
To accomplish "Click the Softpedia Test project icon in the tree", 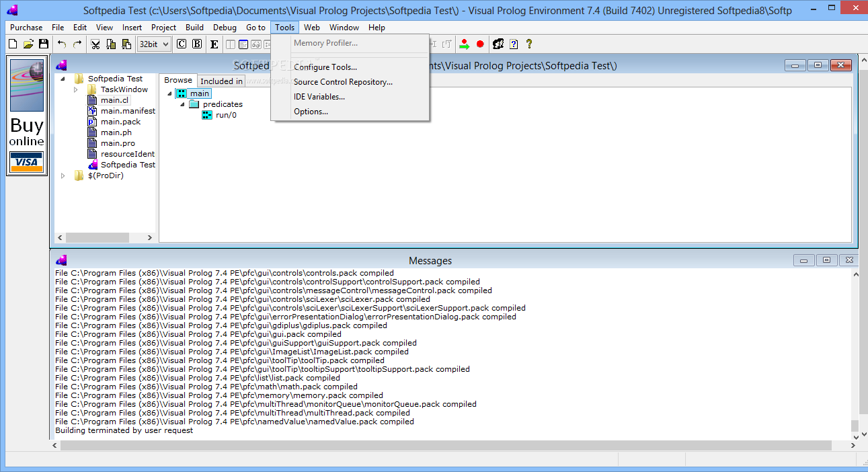I will [x=93, y=165].
